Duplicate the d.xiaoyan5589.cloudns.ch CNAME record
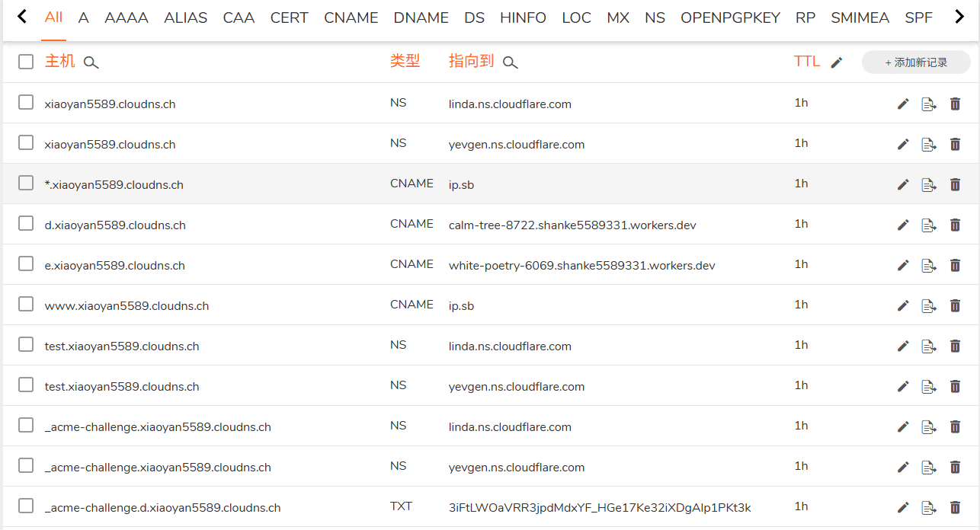980x530 pixels. pyautogui.click(x=929, y=225)
